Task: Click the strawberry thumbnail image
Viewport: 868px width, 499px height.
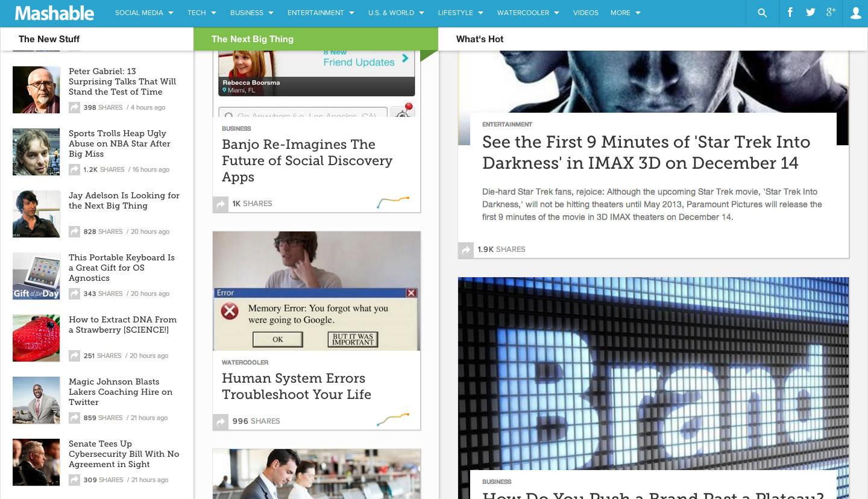Action: click(36, 338)
